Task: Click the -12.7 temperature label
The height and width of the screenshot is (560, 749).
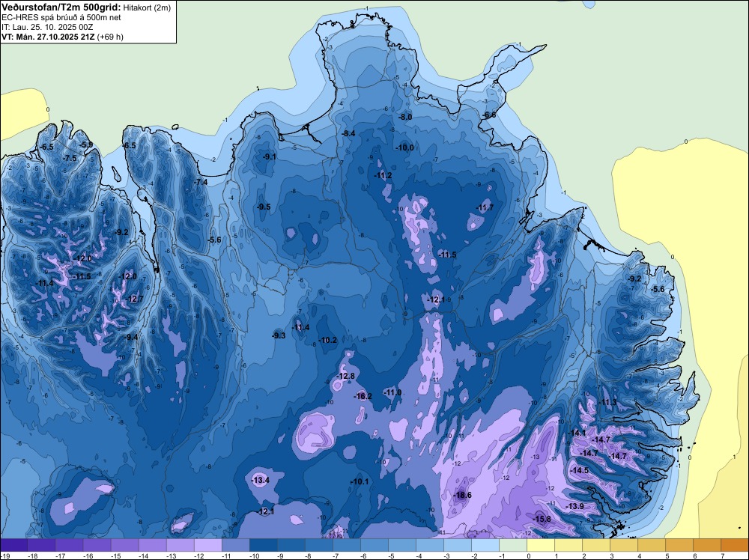Action: (134, 299)
